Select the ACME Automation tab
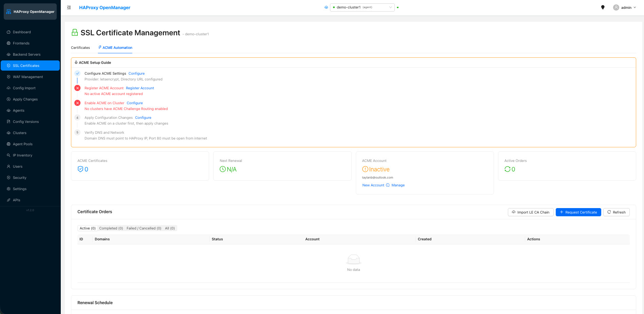Image resolution: width=644 pixels, height=314 pixels. click(115, 48)
